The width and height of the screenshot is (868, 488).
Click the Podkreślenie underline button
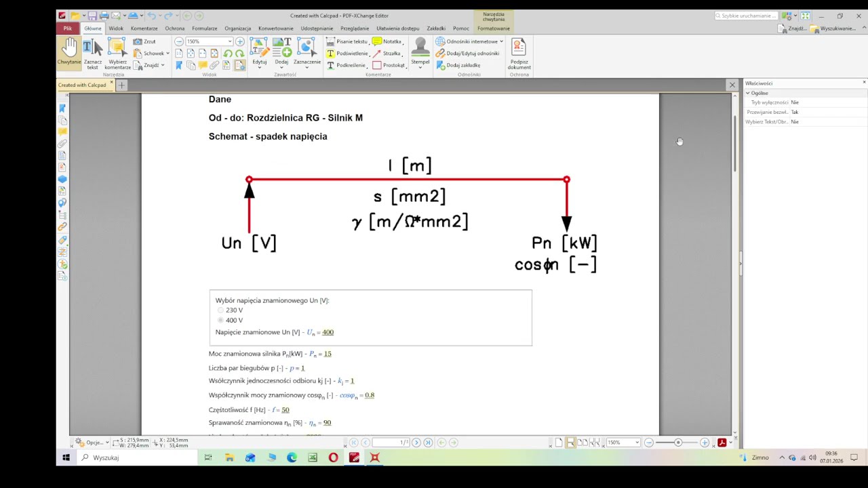(x=346, y=65)
